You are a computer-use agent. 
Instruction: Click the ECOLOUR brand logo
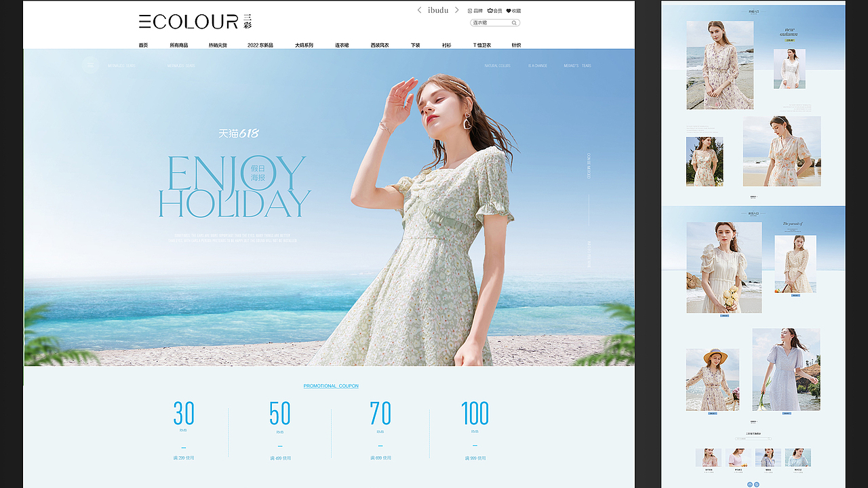point(196,21)
